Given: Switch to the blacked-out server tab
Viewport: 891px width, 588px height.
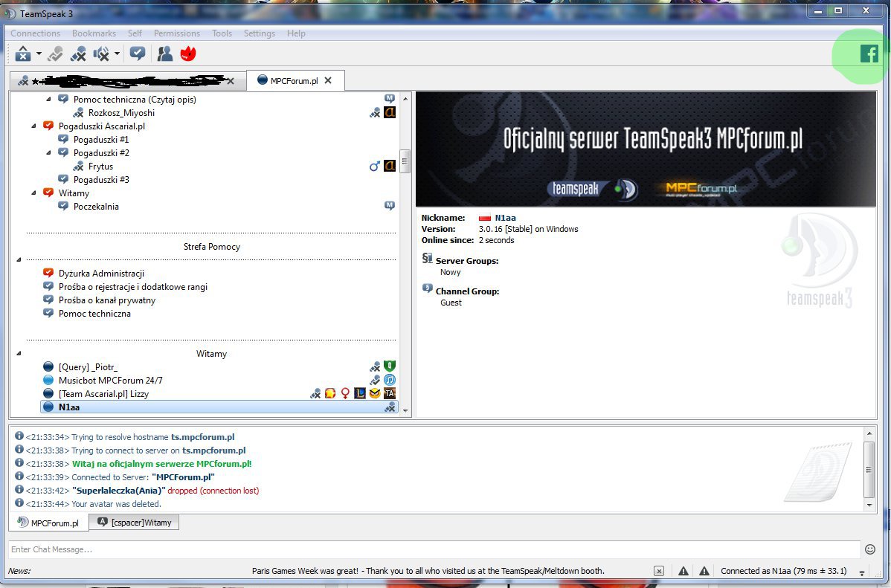Looking at the screenshot, I should tap(128, 81).
